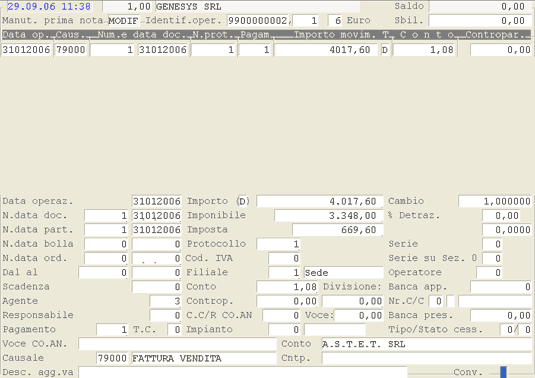Click the Voce CO.AN. text field

pos(177,344)
